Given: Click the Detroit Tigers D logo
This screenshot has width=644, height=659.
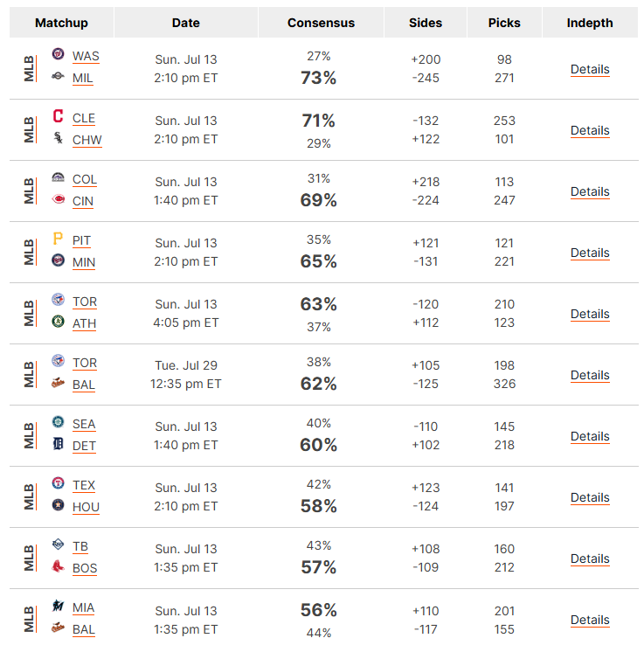Looking at the screenshot, I should pyautogui.click(x=58, y=443).
